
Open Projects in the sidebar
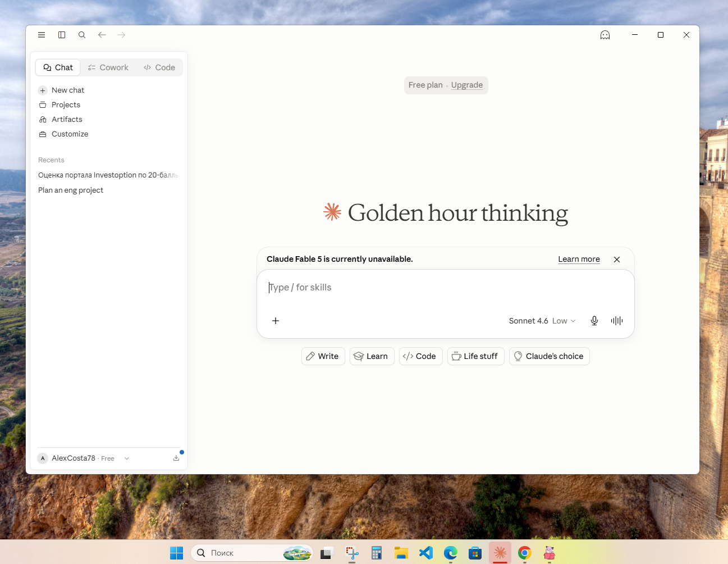109,104
